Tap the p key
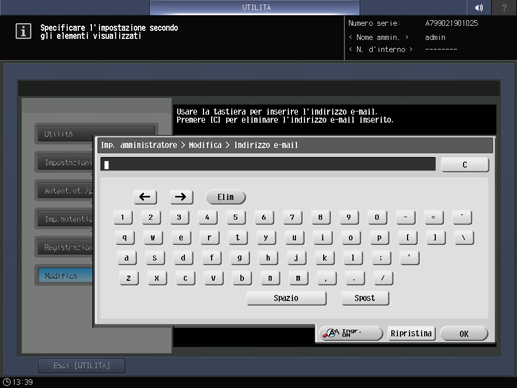The width and height of the screenshot is (517, 388). tap(379, 238)
